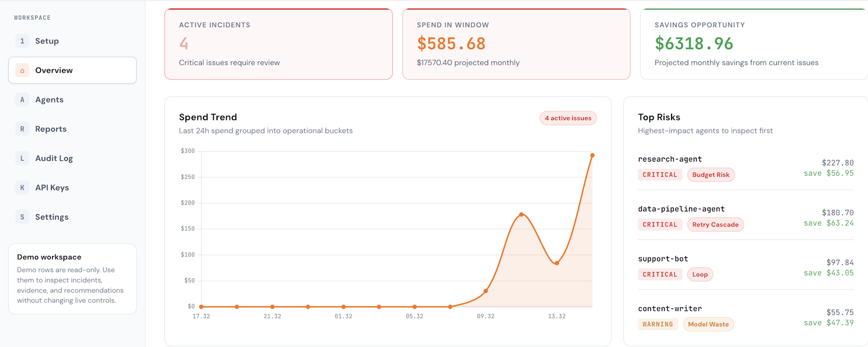Open the research-agent risk entry
The height and width of the screenshot is (347, 868).
click(746, 167)
